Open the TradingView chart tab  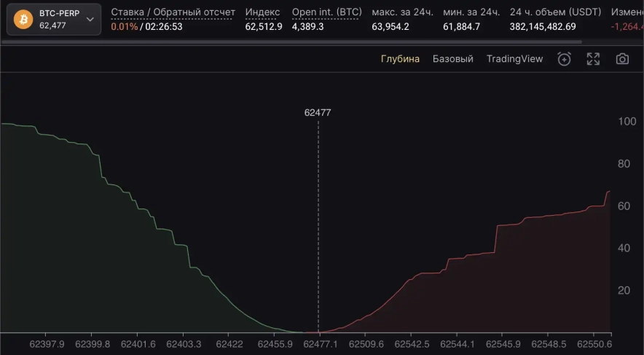(514, 59)
